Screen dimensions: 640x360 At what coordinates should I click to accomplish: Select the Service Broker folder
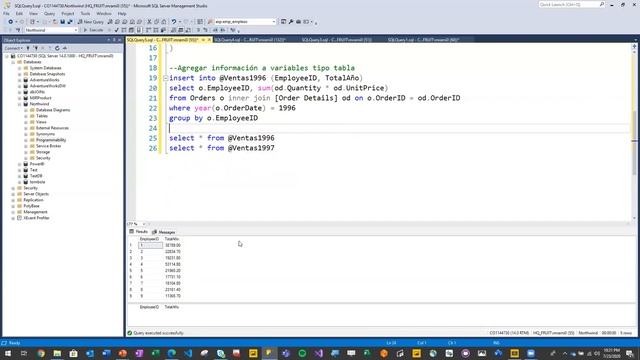(x=49, y=146)
